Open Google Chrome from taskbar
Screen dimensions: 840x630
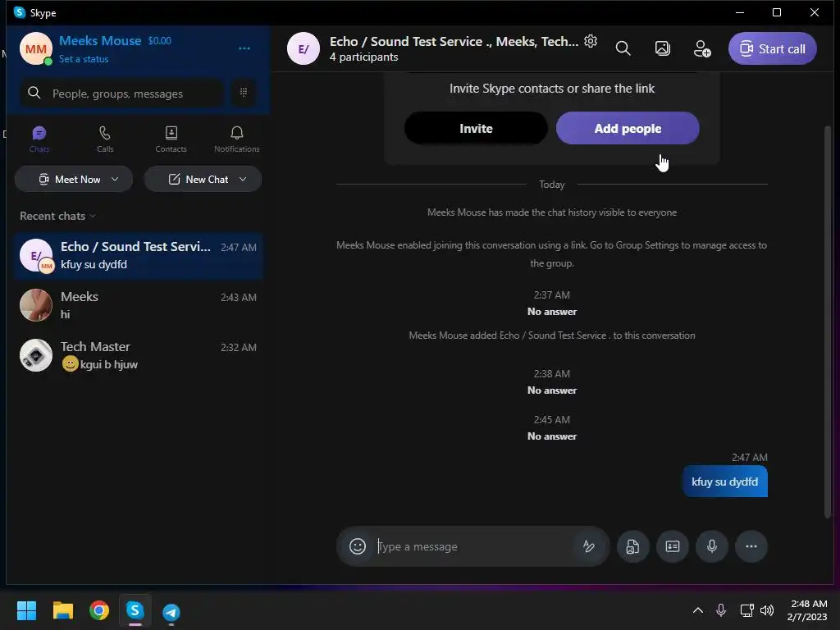click(99, 610)
